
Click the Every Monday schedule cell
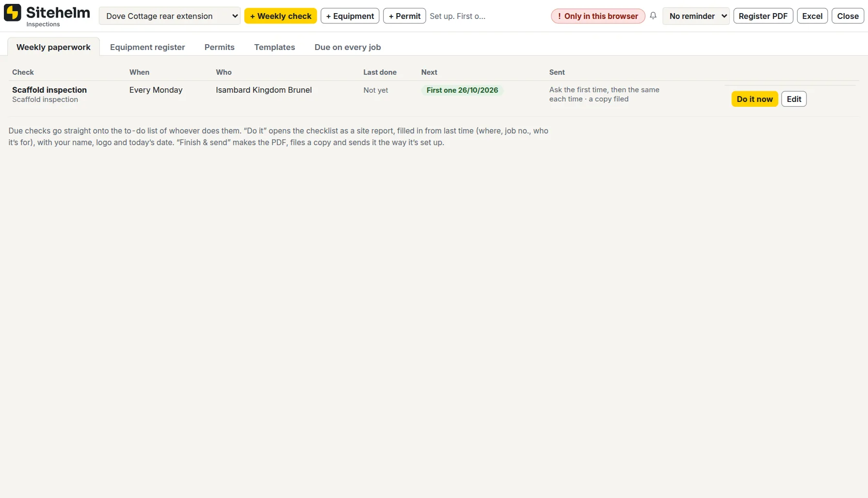pos(156,90)
